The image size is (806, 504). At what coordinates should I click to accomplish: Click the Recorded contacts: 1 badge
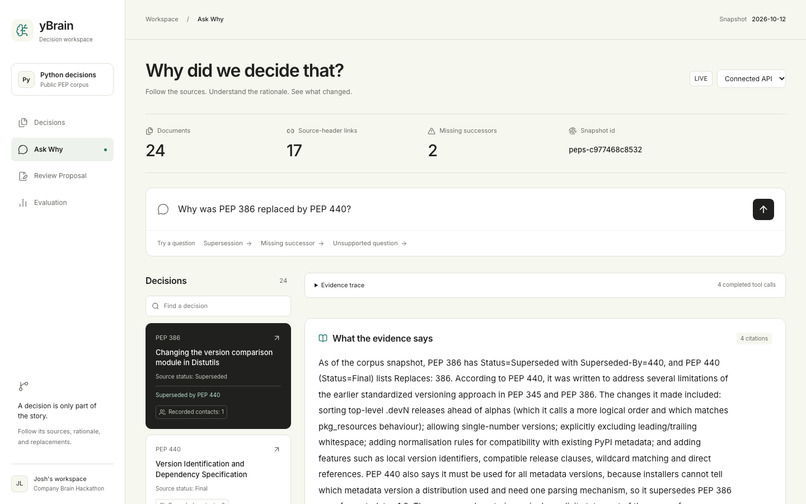191,412
